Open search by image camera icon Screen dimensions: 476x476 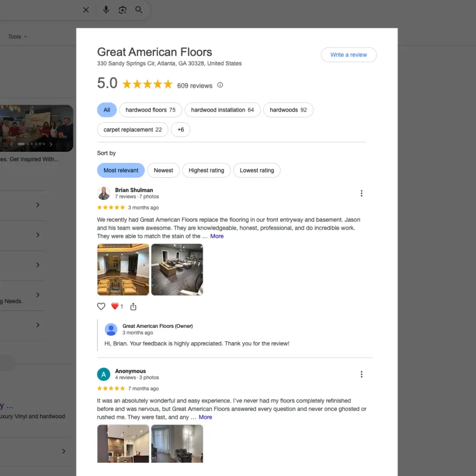tap(122, 10)
